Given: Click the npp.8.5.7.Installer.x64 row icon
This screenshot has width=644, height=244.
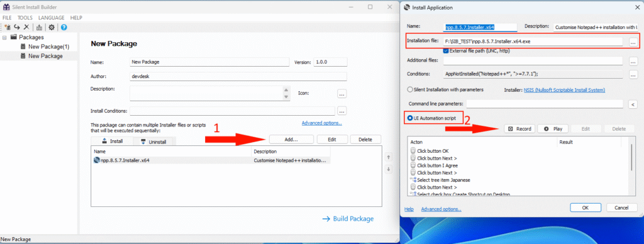Looking at the screenshot, I should 97,160.
